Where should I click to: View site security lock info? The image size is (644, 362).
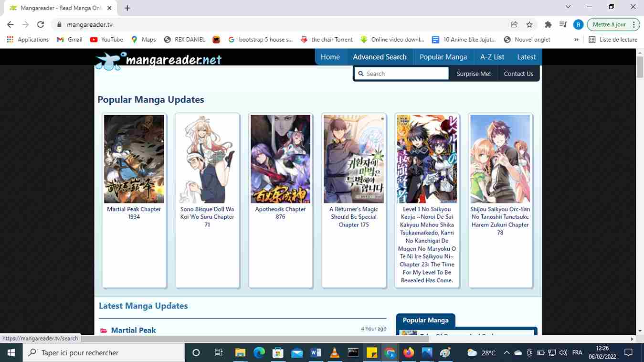[60, 24]
